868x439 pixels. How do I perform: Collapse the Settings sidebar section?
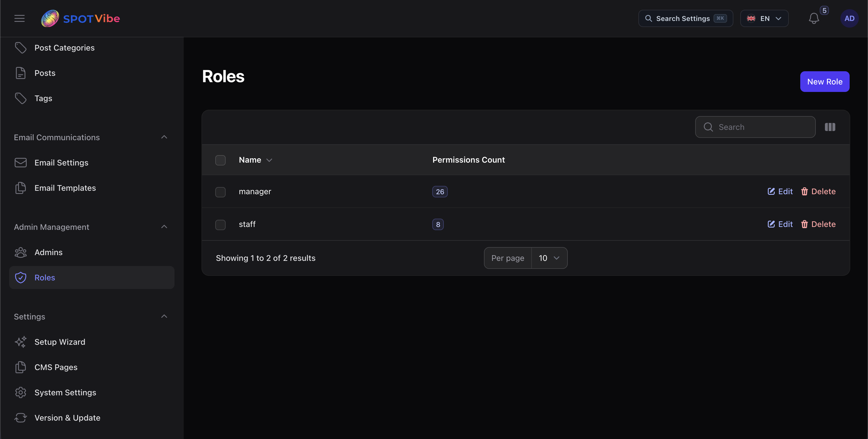[x=164, y=317]
